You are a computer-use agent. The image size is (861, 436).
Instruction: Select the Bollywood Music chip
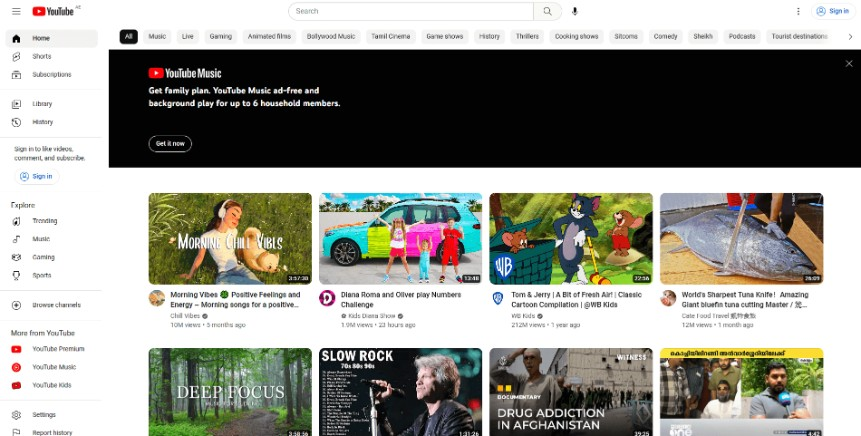click(331, 37)
